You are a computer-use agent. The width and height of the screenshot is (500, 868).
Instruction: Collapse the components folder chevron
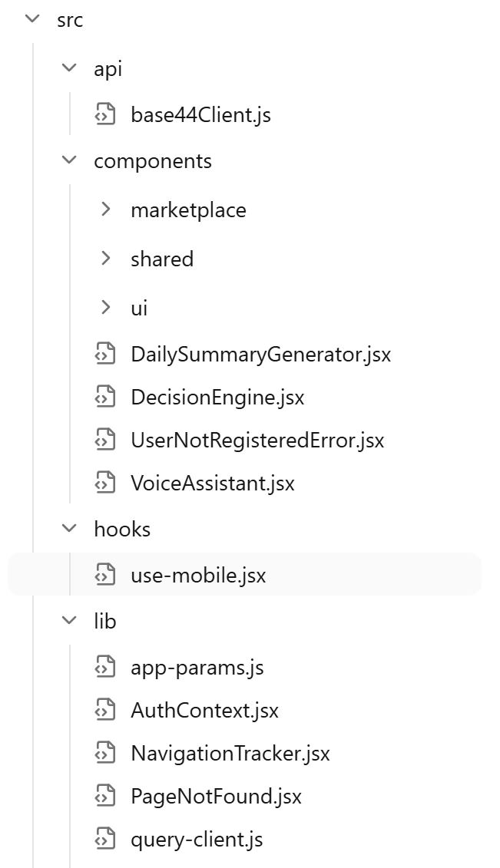69,160
